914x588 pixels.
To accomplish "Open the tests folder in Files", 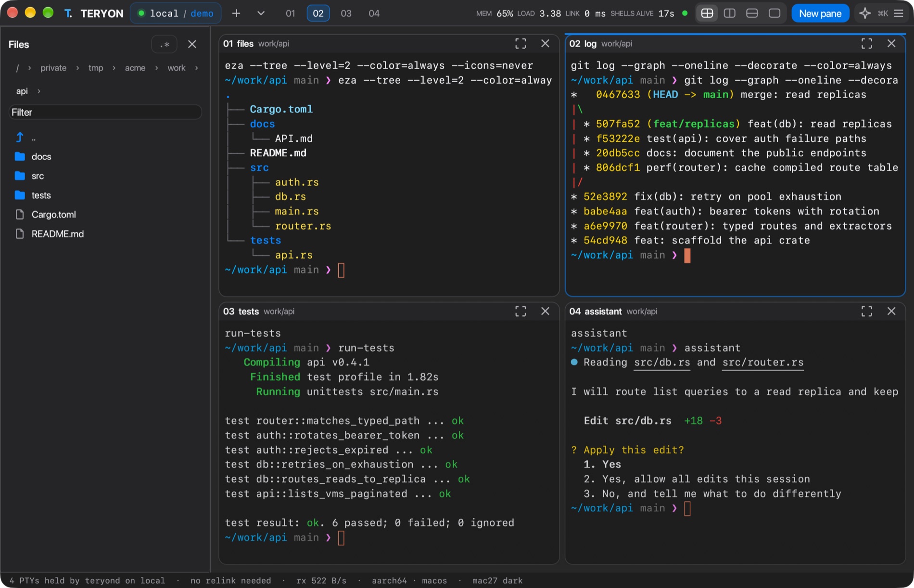I will pos(41,195).
